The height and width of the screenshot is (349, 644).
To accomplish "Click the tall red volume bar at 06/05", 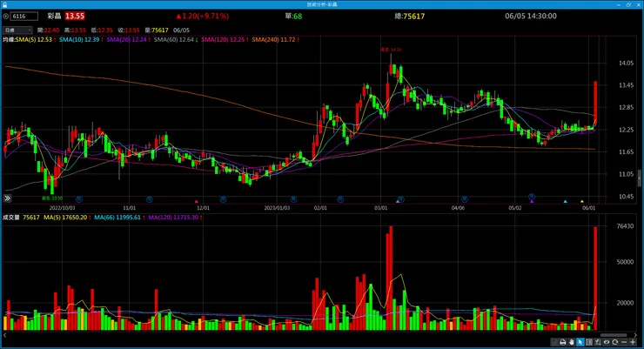I will [595, 278].
